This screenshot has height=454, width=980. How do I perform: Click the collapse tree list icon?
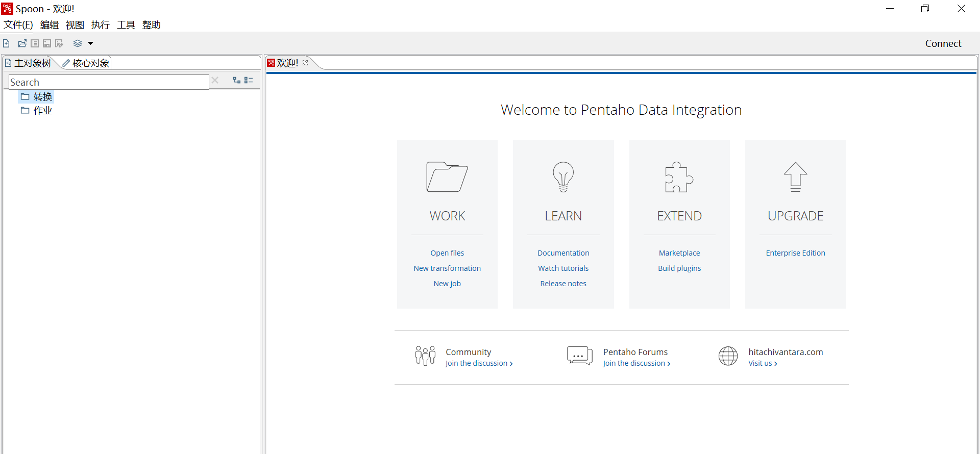249,80
